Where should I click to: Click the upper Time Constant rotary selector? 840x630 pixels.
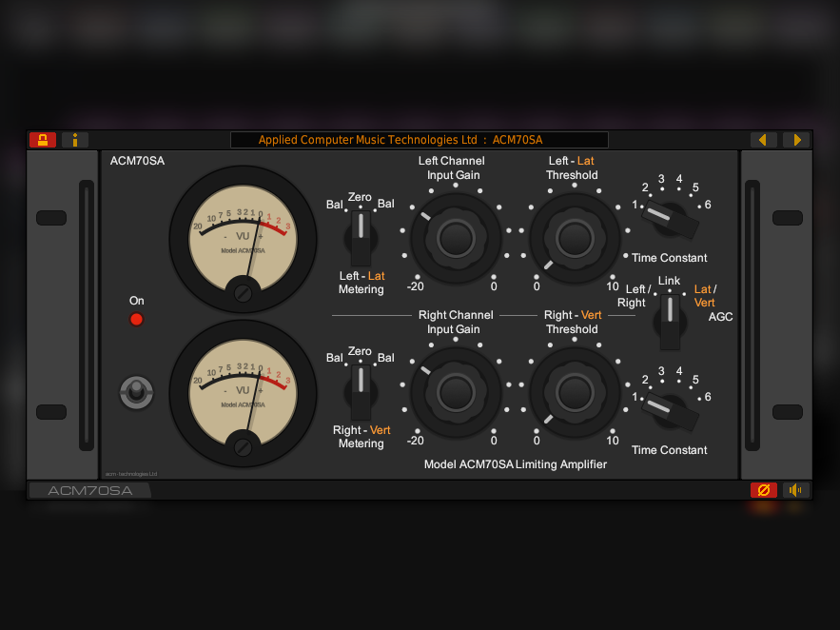671,218
